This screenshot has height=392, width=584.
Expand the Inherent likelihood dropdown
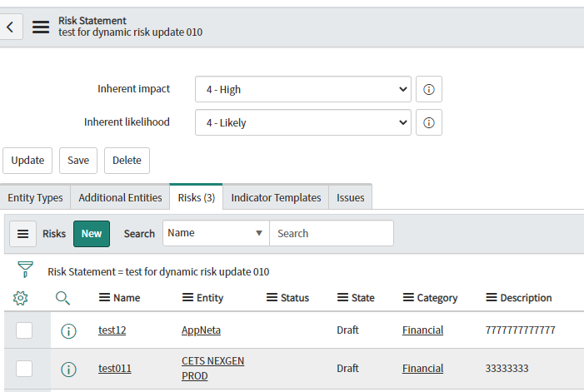pyautogui.click(x=302, y=122)
